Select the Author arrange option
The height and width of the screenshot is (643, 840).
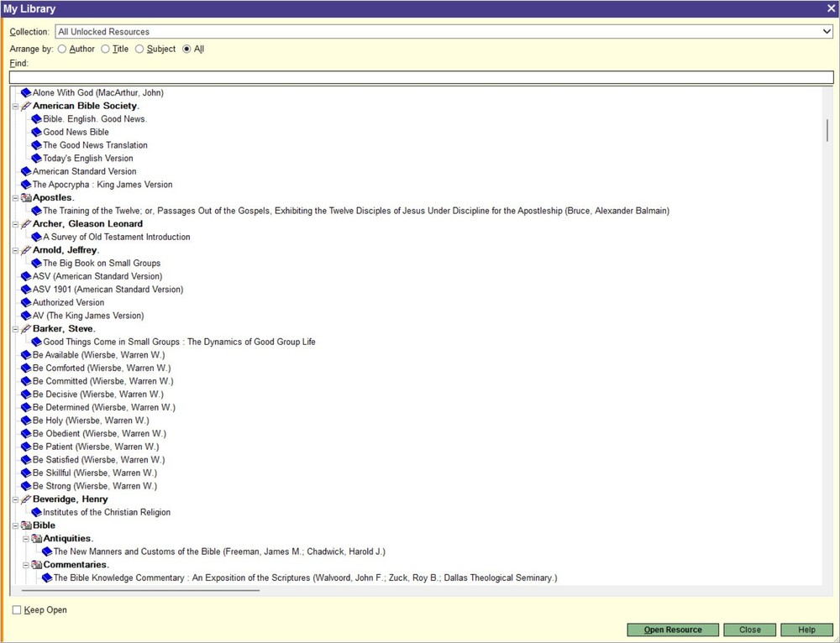pos(62,49)
